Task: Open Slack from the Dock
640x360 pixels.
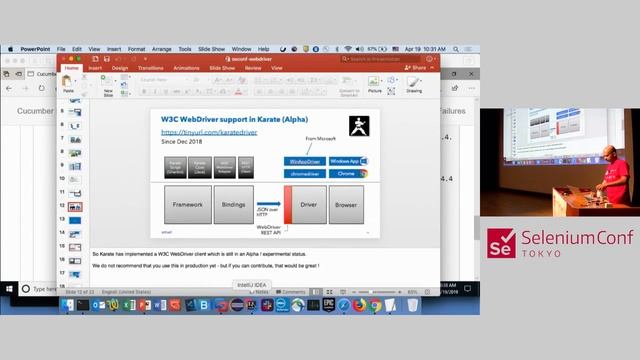Action: coord(267,305)
